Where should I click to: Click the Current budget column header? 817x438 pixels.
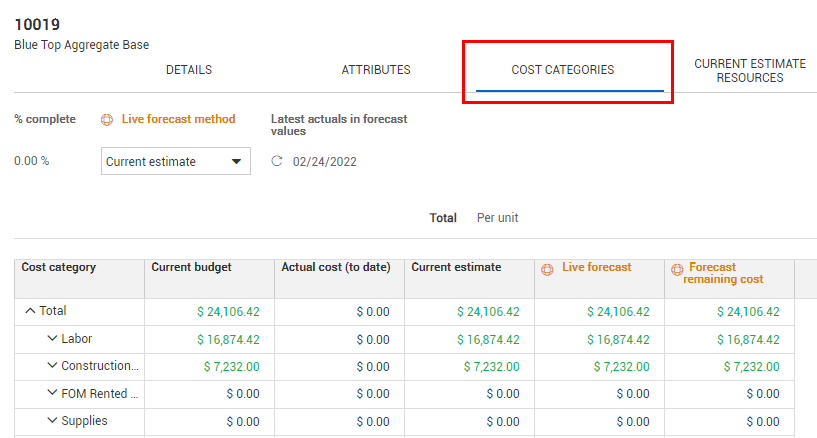(192, 268)
